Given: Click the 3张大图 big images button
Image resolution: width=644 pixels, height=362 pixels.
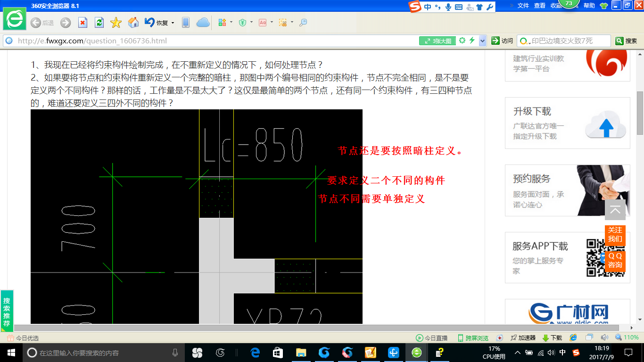Looking at the screenshot, I should (x=438, y=41).
